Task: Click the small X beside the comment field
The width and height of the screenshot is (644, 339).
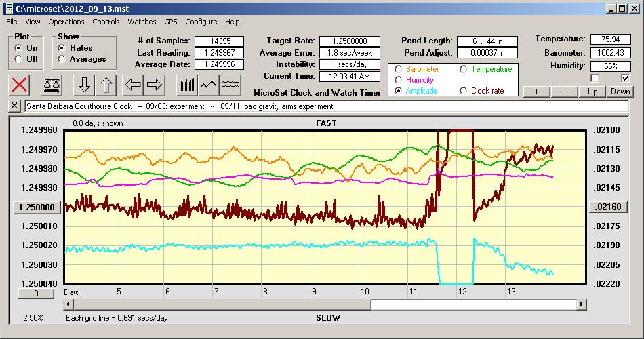Action: point(14,106)
